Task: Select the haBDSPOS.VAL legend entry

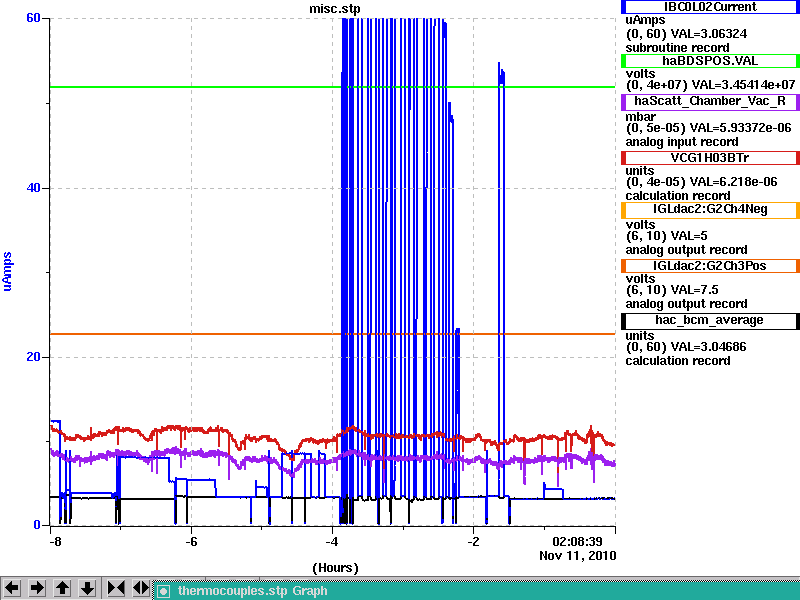Action: [710, 61]
